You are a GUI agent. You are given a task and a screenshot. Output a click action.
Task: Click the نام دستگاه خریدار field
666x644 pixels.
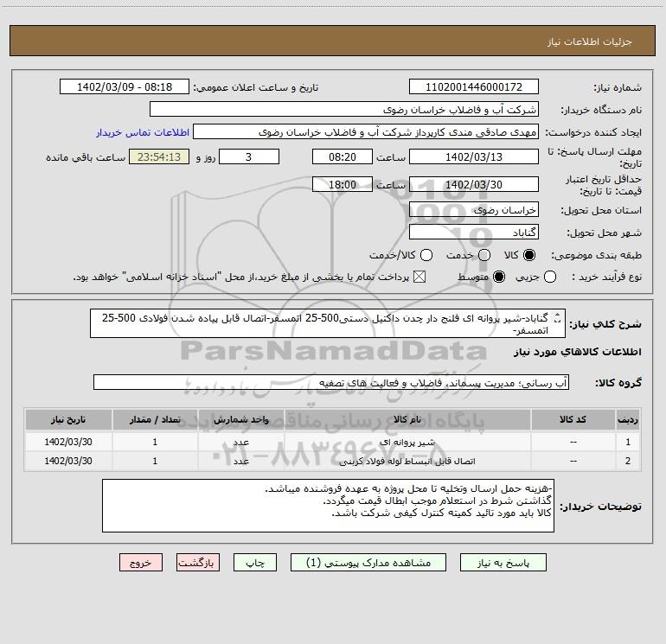coord(344,109)
